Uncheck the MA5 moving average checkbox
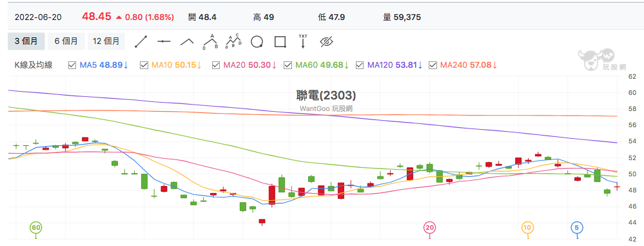This screenshot has width=644, height=246. [72, 65]
